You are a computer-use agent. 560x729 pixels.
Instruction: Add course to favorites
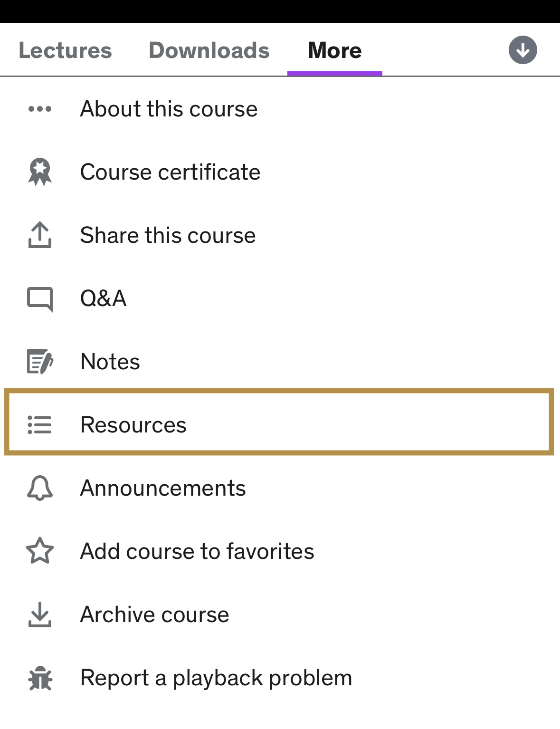pos(197,551)
